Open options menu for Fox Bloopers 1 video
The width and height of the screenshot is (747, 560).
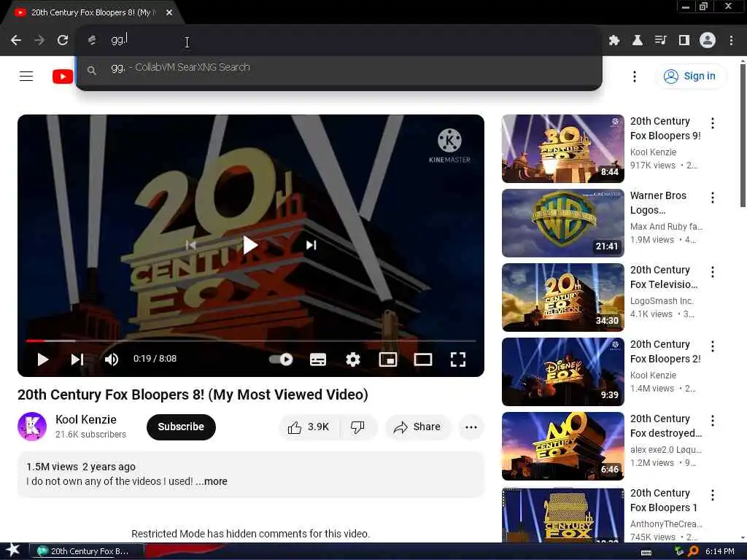[x=712, y=495]
